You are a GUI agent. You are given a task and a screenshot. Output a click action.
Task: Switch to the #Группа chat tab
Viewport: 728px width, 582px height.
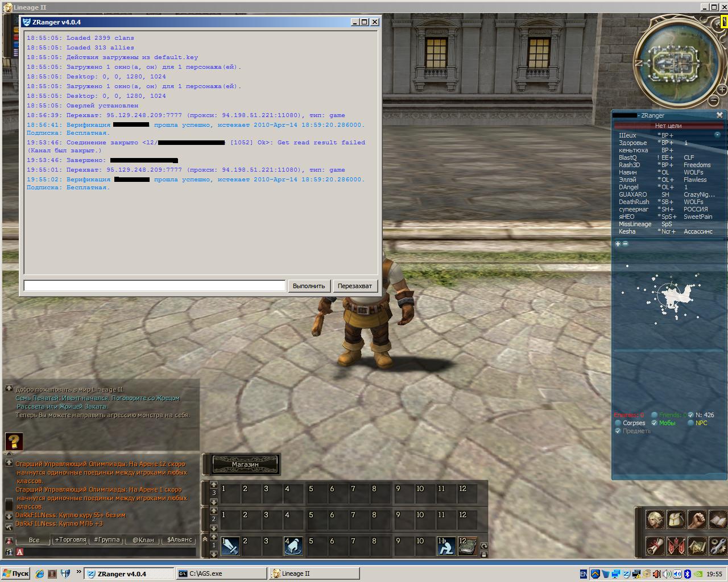coord(107,540)
